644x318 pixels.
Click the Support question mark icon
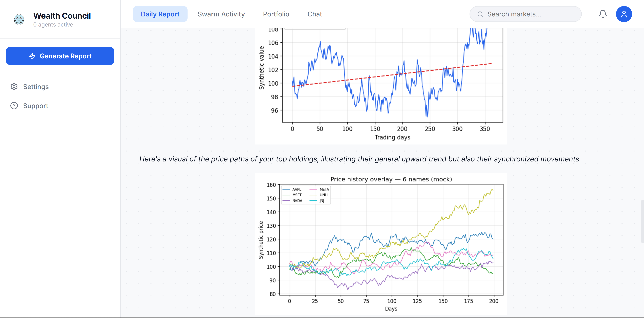coord(14,106)
